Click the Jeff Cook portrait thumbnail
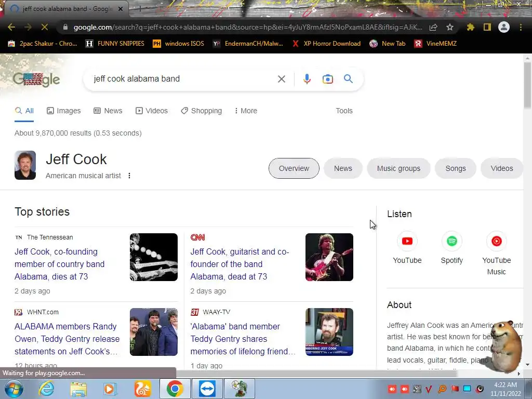 pos(25,165)
